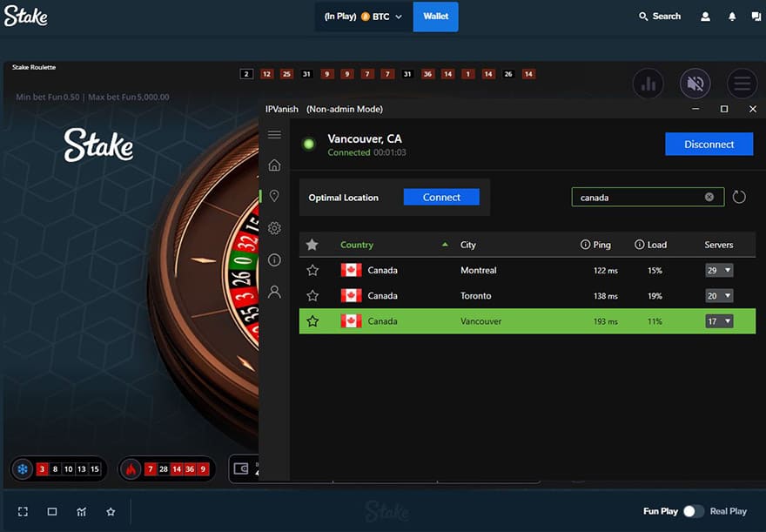
Task: Minimize the IPVanish window
Action: (x=695, y=109)
